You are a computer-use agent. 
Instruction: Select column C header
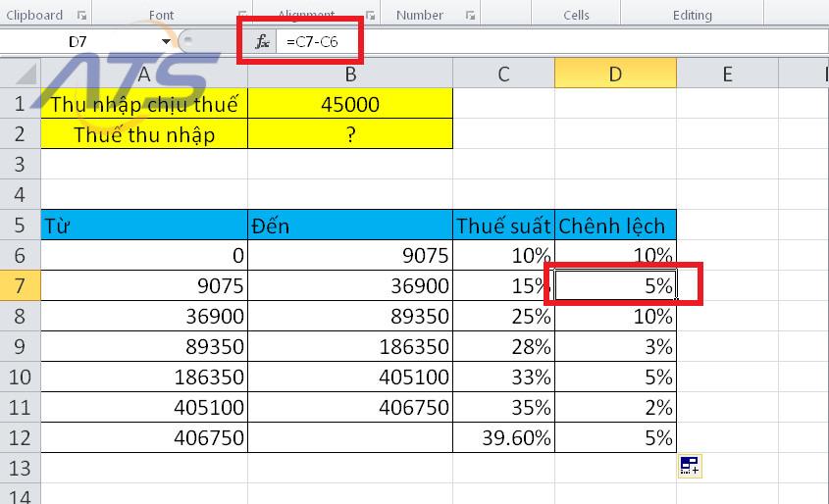pos(503,74)
